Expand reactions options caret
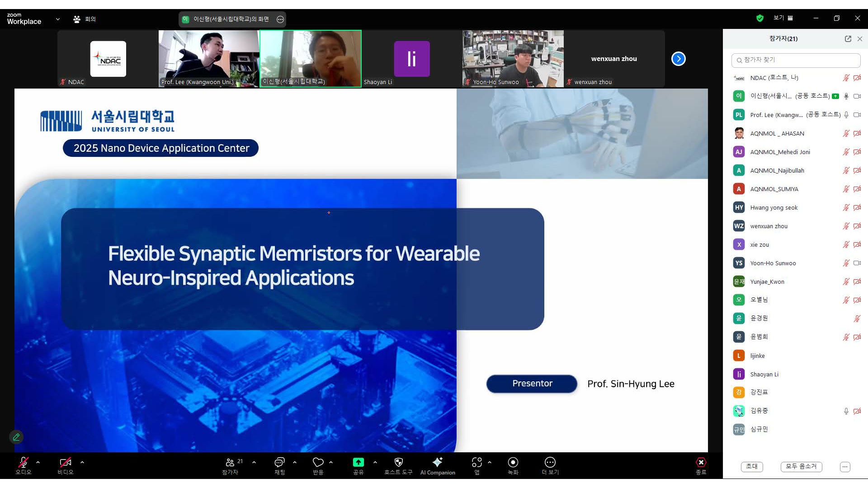 pyautogui.click(x=331, y=462)
